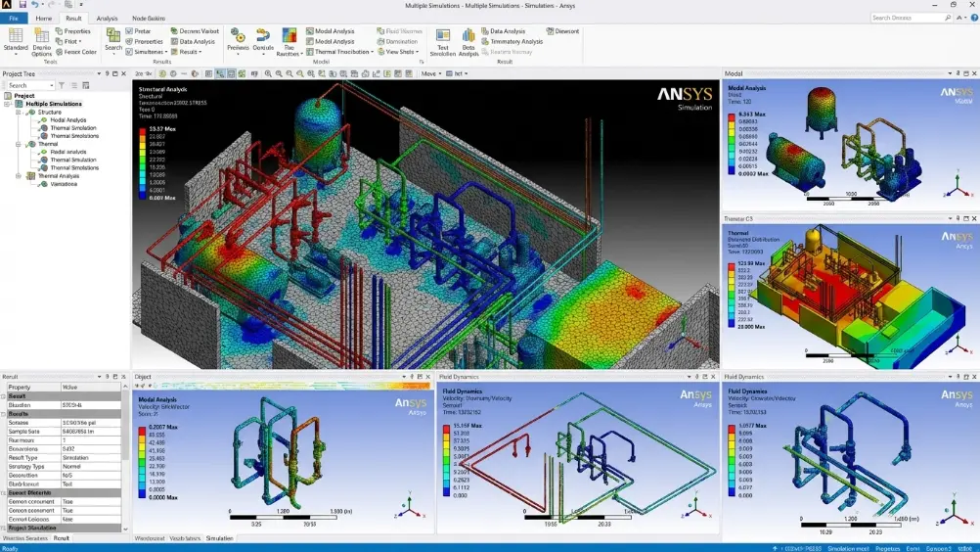Switch to the Node Baikiro ribbon tab
This screenshot has height=552, width=980.
click(x=149, y=19)
